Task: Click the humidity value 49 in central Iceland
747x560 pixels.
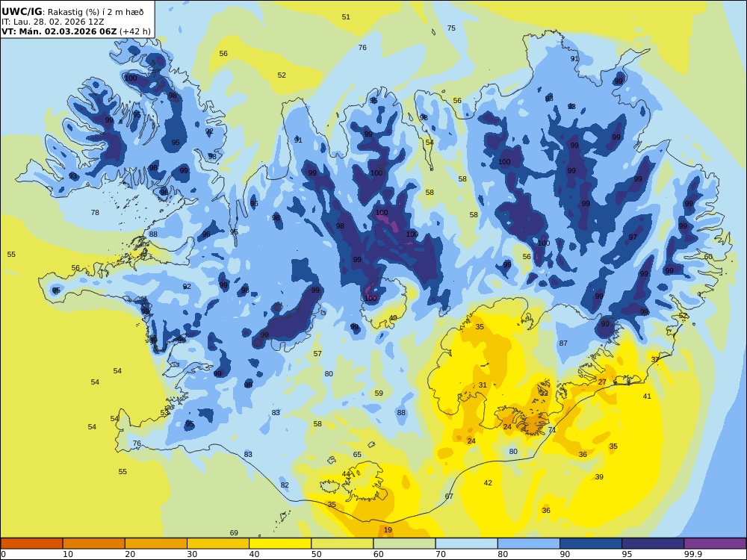Action: coord(393,318)
